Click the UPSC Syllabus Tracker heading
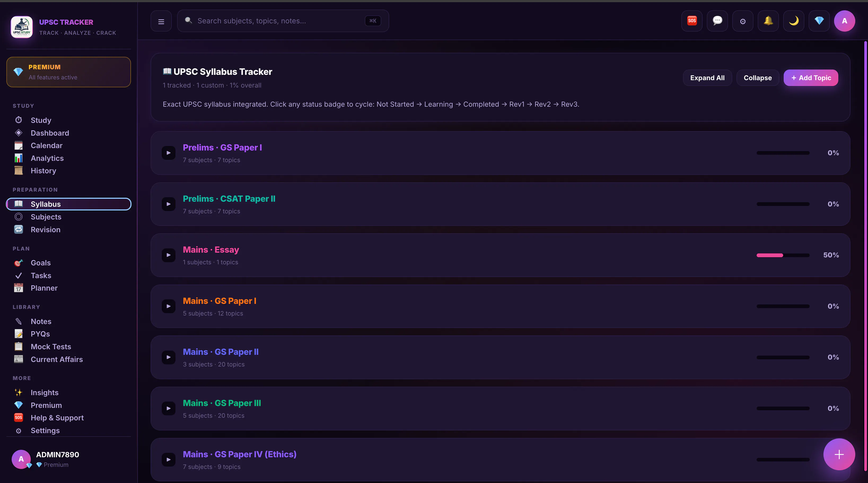The width and height of the screenshot is (868, 483). [223, 71]
